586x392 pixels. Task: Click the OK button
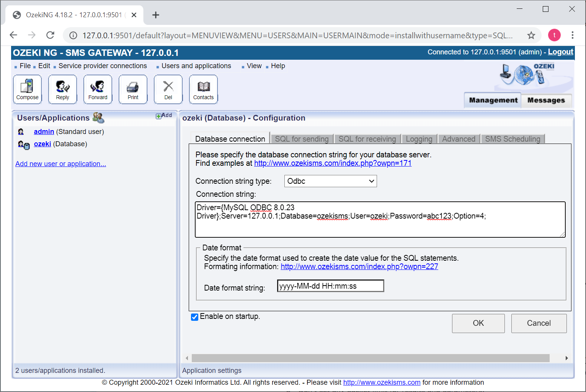[478, 323]
